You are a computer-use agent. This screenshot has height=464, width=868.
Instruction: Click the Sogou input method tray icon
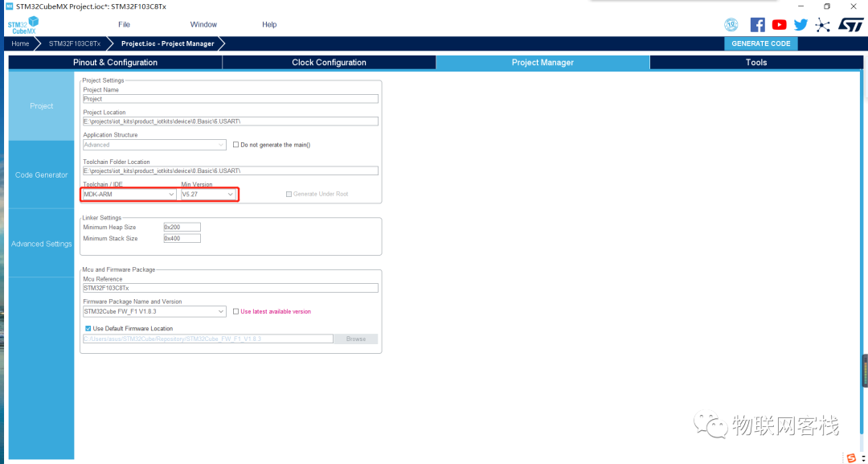[851, 458]
